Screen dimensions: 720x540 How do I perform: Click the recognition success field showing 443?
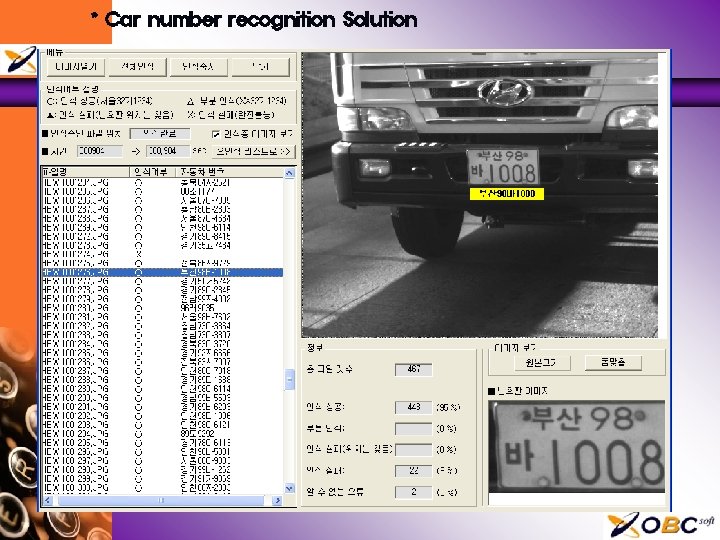(x=413, y=407)
